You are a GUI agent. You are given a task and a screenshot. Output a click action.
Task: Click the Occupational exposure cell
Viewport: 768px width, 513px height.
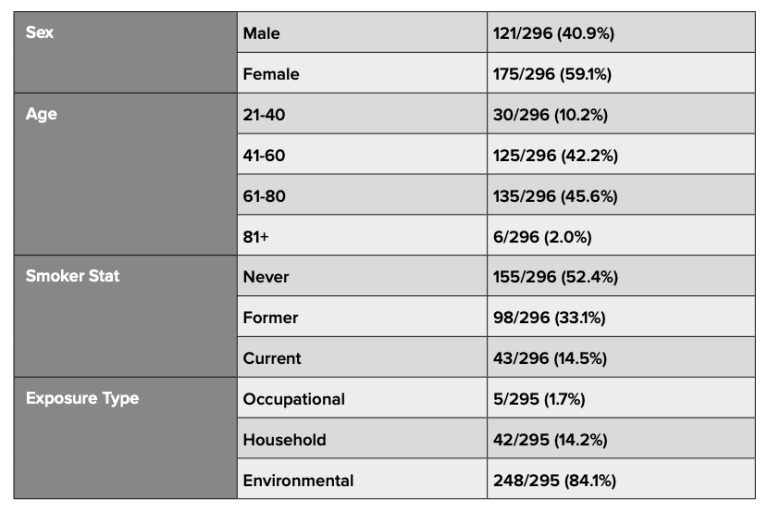click(x=362, y=398)
